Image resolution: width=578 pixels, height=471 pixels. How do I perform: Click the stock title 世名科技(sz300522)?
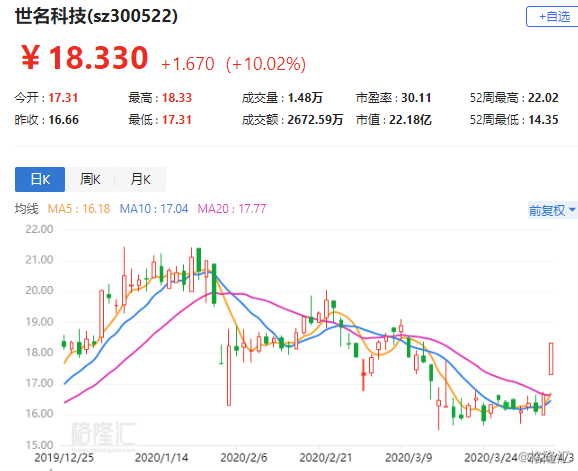[x=96, y=16]
